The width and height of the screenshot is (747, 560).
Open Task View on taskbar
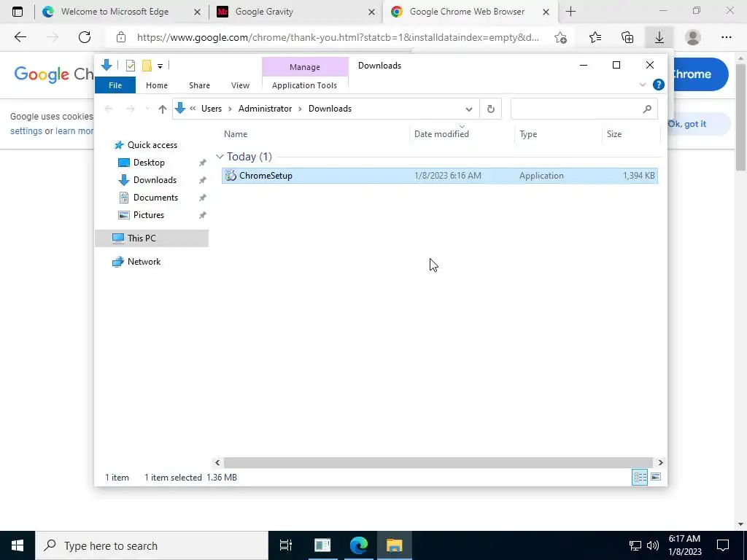pyautogui.click(x=286, y=545)
